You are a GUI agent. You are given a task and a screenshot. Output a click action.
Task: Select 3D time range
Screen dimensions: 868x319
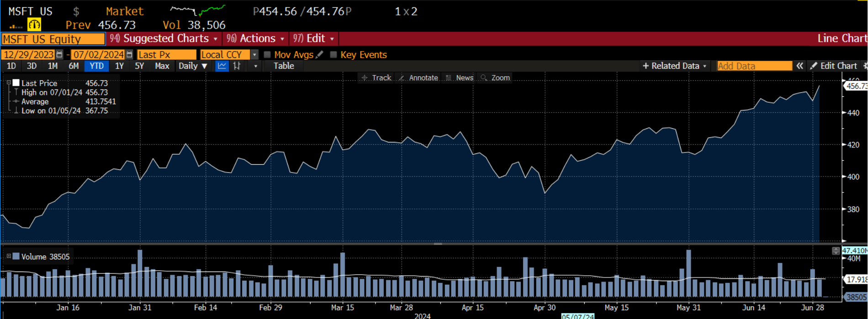(x=32, y=66)
